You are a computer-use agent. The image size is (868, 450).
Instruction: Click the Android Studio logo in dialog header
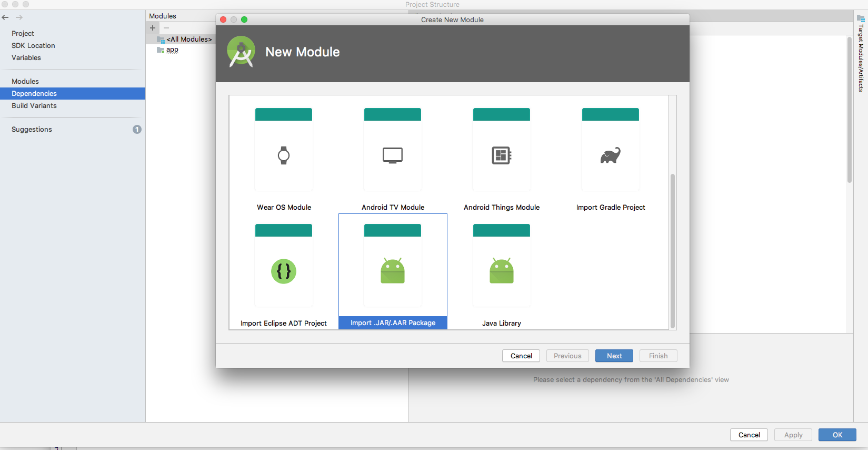(241, 52)
